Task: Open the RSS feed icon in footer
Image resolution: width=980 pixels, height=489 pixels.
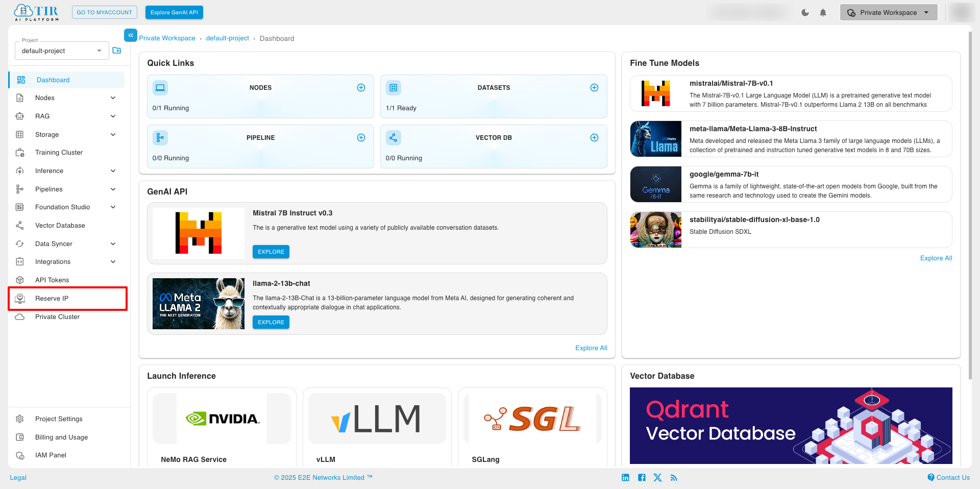Action: 674,478
